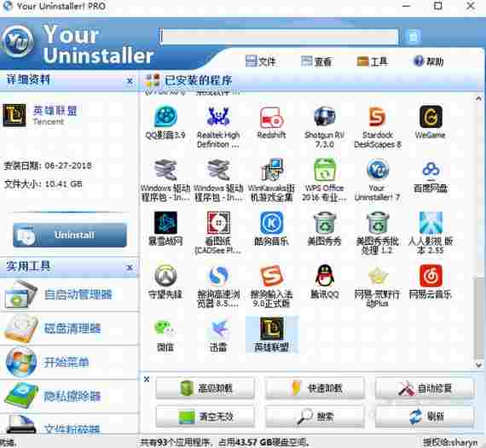Select the WeGame program icon

[431, 117]
